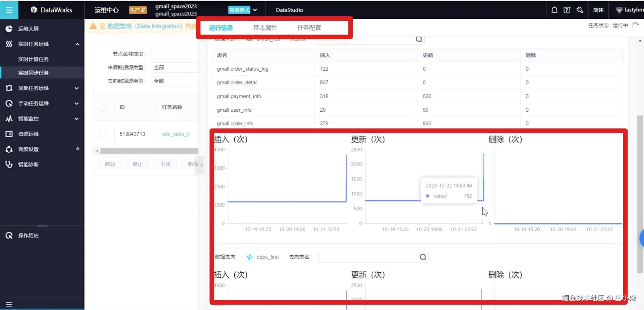Open 智能诊断 in sidebar
This screenshot has height=310, width=644.
[x=28, y=164]
